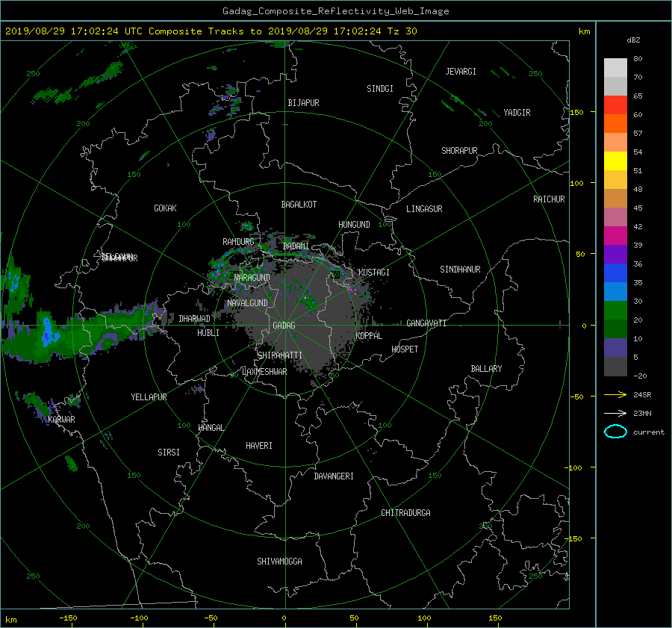Click the YADGIR city label
672x628 pixels.
(x=517, y=113)
